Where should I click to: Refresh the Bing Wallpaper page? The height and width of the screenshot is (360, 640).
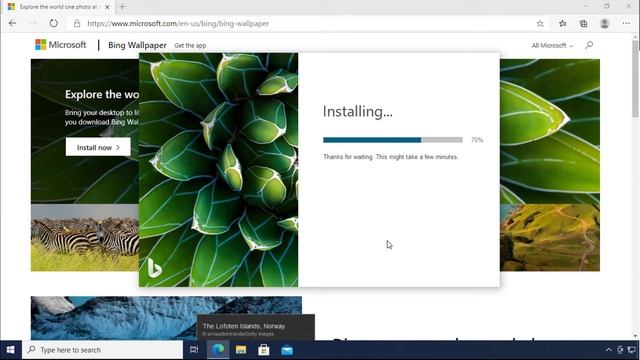coord(53,23)
